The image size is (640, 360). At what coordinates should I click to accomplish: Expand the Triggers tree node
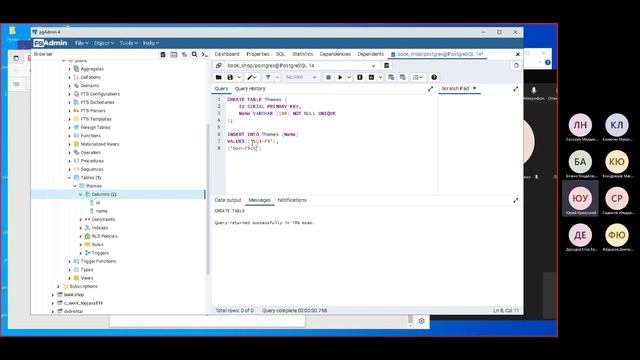pyautogui.click(x=80, y=253)
